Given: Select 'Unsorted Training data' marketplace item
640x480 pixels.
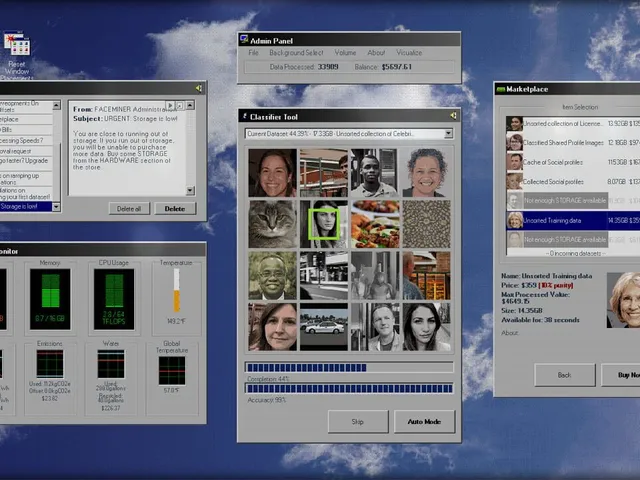Looking at the screenshot, I should pos(573,220).
